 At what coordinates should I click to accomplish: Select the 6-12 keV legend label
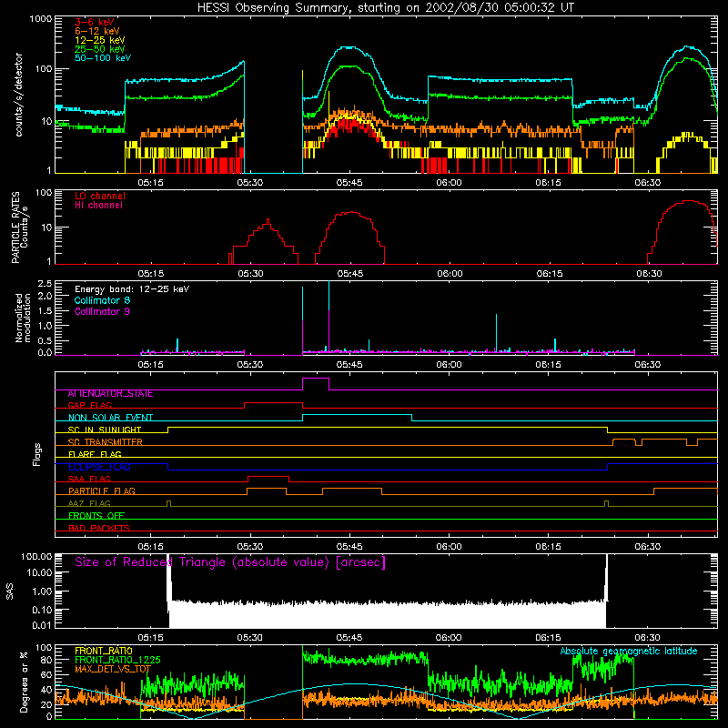pos(96,31)
